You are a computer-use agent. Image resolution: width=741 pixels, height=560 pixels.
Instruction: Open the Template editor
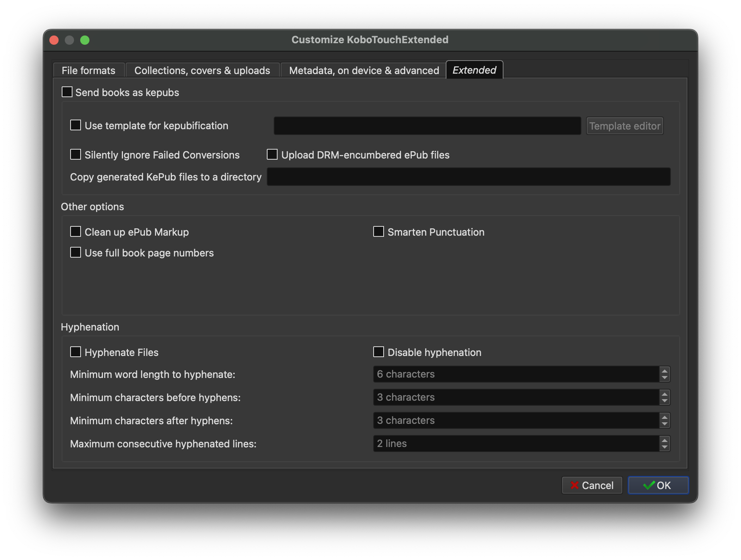625,126
